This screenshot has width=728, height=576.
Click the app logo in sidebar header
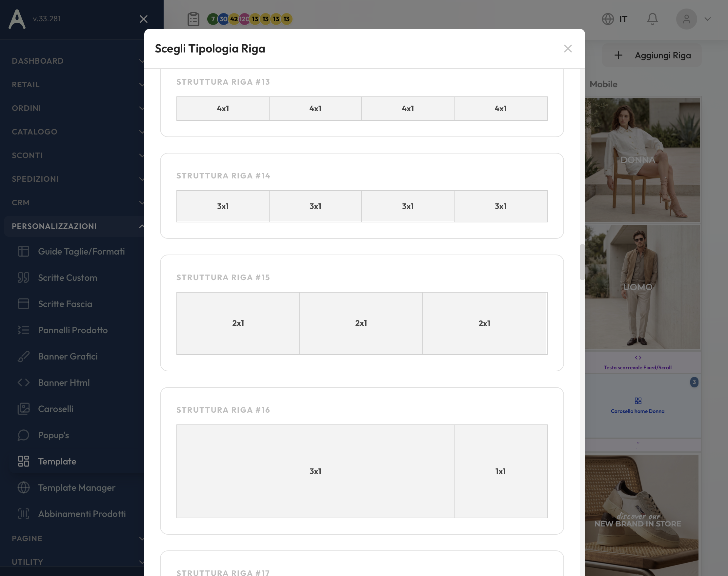17,19
